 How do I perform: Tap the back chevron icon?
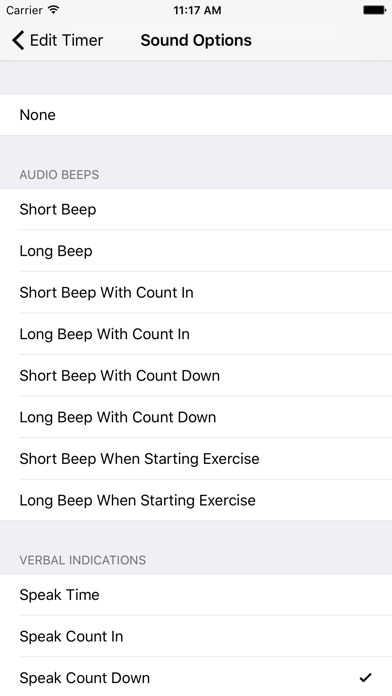[x=18, y=40]
